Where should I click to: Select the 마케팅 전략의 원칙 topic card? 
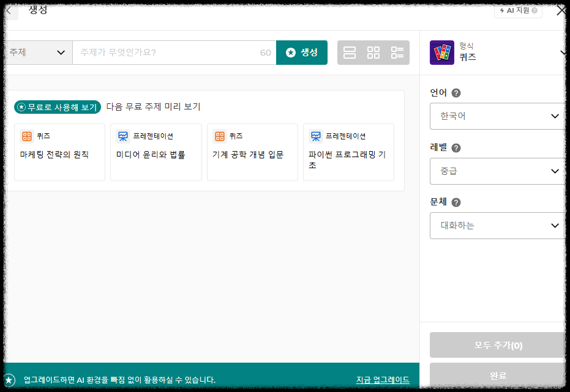(59, 152)
